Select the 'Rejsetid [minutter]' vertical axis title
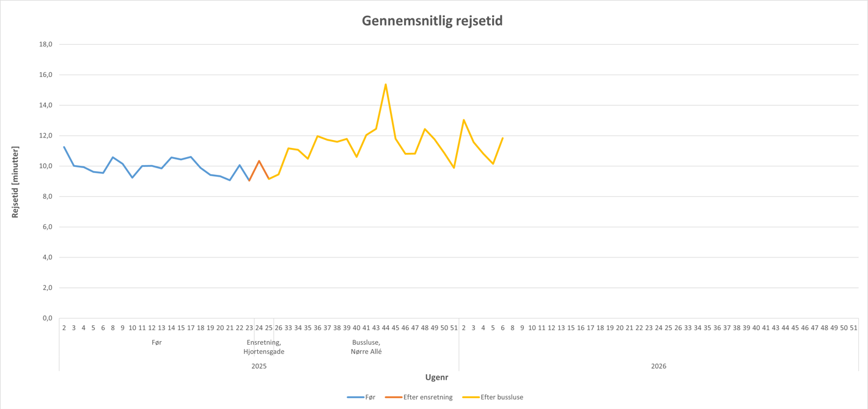Viewport: 868px width, 409px height. (15, 182)
